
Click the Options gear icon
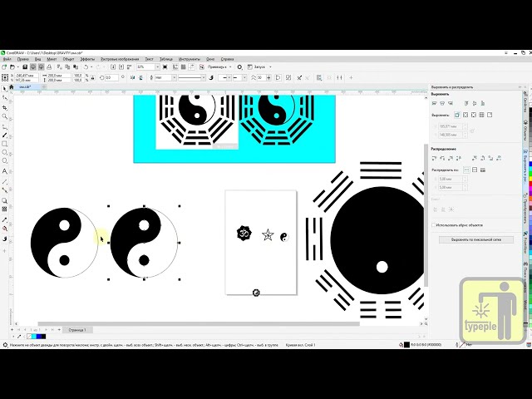(239, 66)
